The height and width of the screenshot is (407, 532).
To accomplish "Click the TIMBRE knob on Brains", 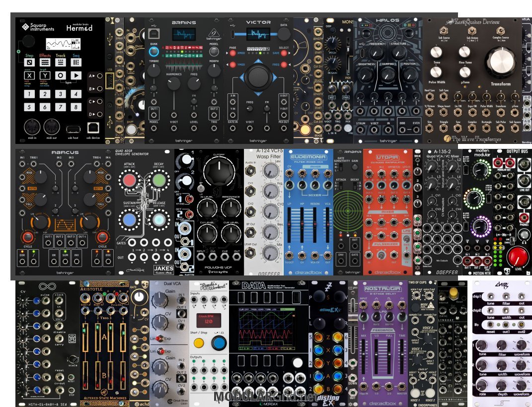I will (x=153, y=70).
